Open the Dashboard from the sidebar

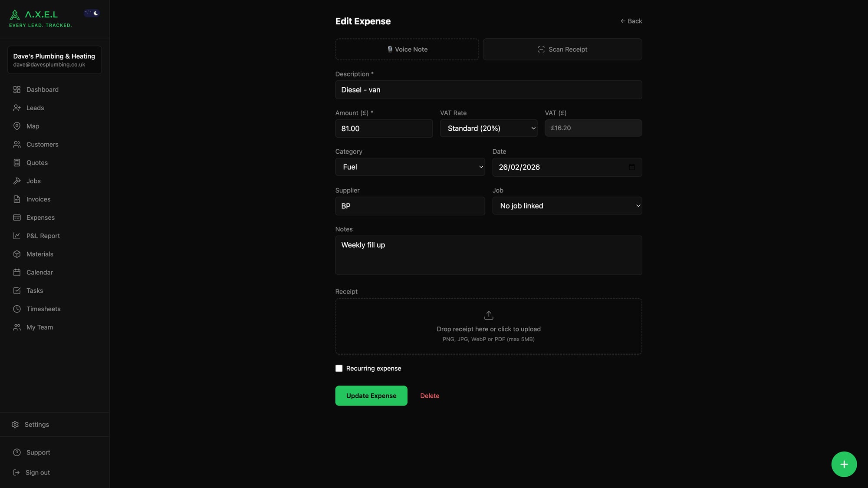tap(42, 89)
